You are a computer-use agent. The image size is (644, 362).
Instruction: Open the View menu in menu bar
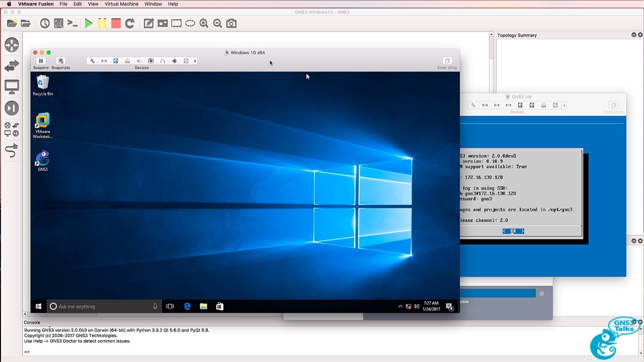93,4
